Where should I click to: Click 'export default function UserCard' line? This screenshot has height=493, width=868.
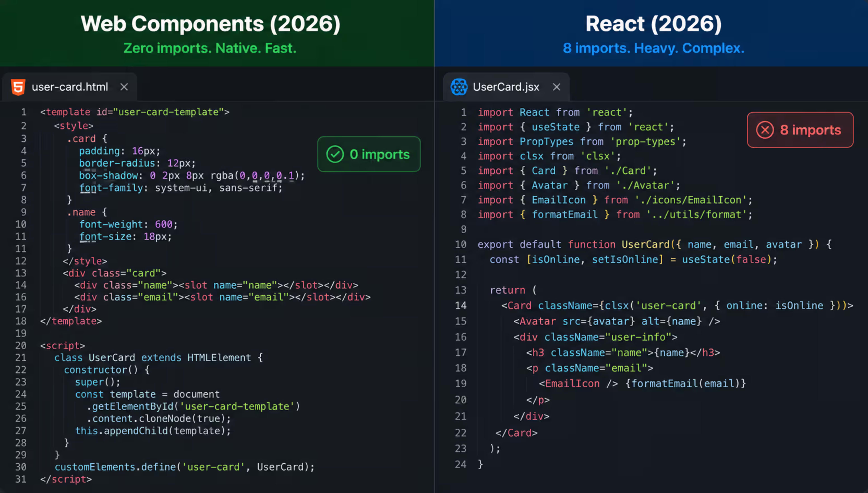click(654, 244)
